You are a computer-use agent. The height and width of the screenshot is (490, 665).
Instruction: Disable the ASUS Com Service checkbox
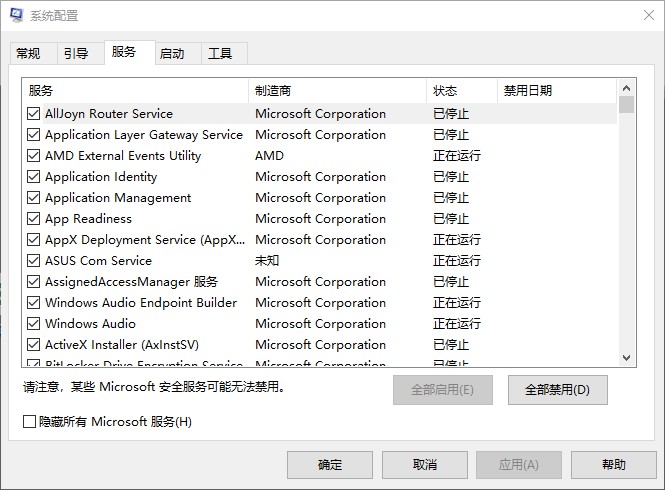pos(34,261)
